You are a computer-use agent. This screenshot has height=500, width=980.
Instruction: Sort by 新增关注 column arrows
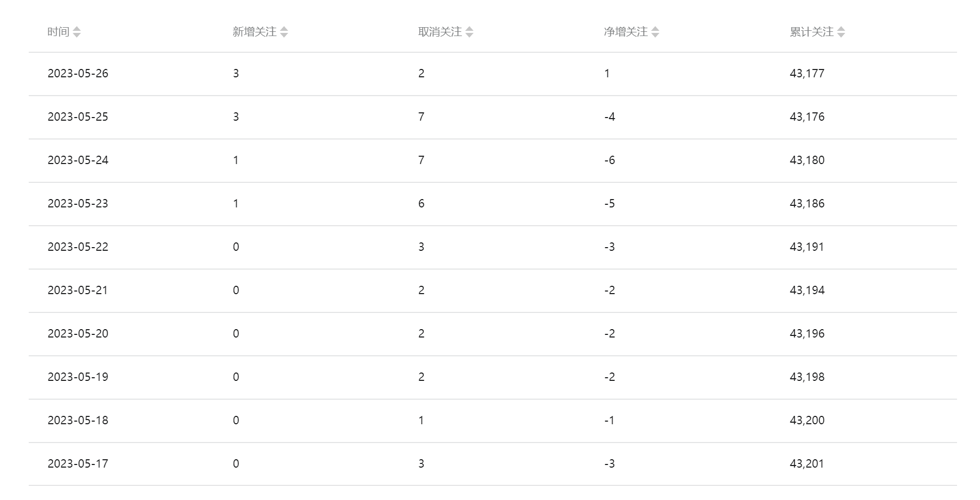tap(284, 32)
